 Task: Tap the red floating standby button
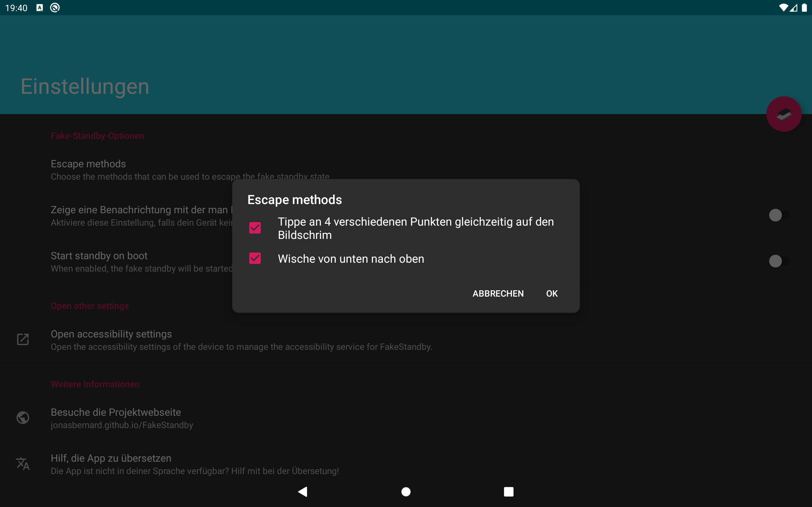[783, 114]
